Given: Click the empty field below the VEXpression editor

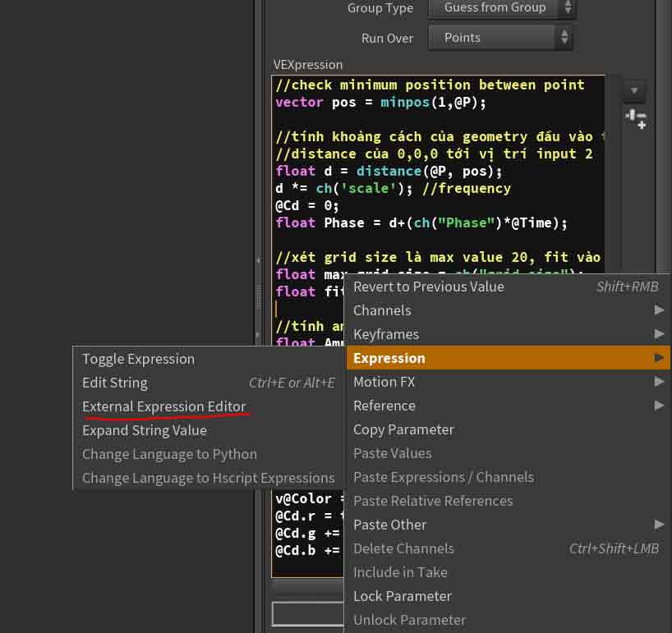Looking at the screenshot, I should point(308,614).
